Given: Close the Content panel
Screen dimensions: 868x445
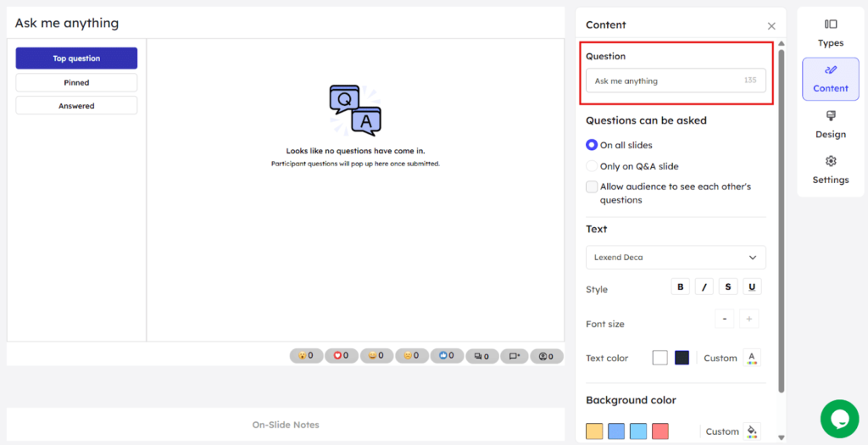Looking at the screenshot, I should click(x=771, y=26).
